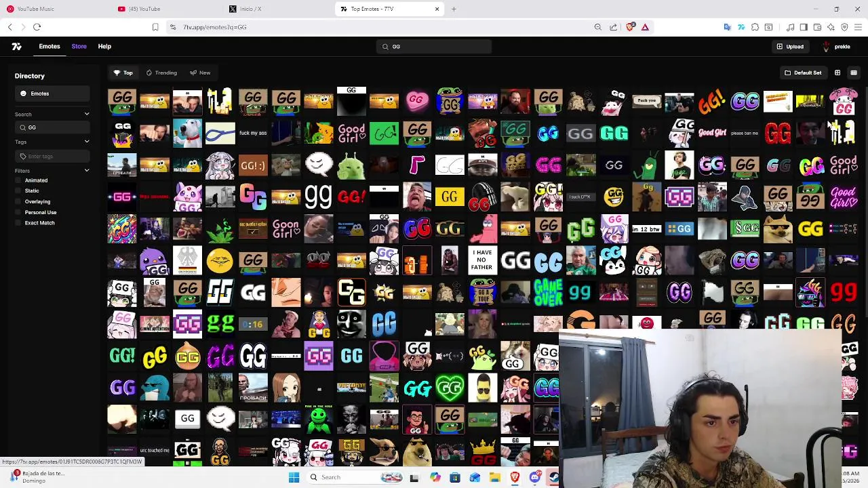Click the 7TV logo icon

coord(16,47)
